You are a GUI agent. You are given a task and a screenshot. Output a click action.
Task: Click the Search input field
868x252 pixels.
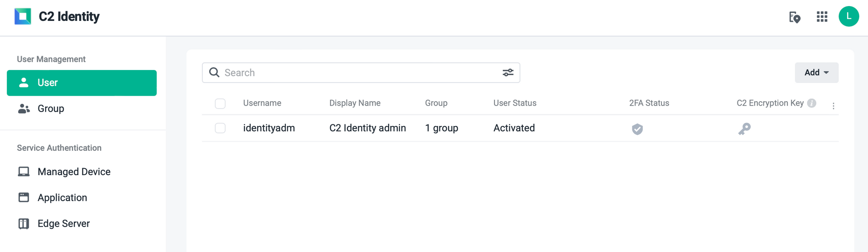point(361,73)
